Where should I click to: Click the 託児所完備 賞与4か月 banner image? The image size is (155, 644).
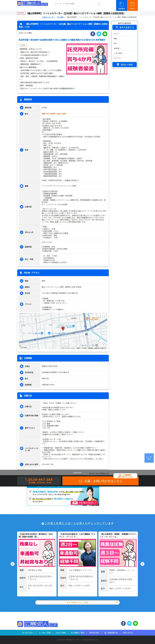coord(87,59)
